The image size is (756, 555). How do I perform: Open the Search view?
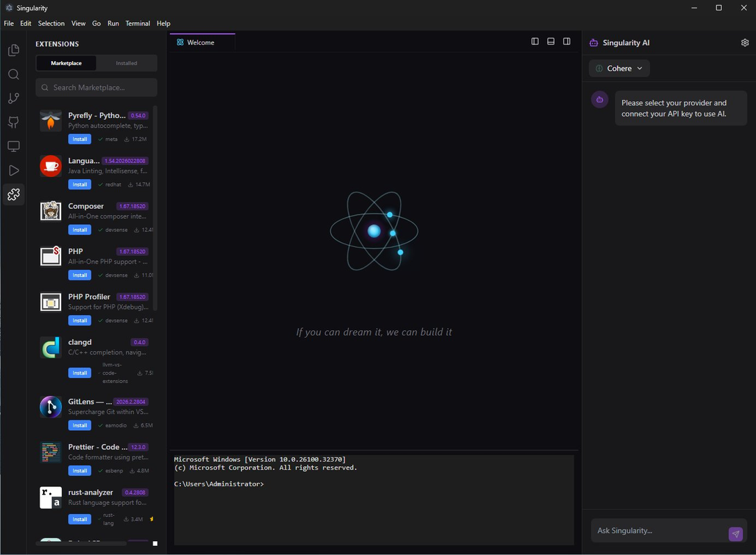pyautogui.click(x=13, y=74)
